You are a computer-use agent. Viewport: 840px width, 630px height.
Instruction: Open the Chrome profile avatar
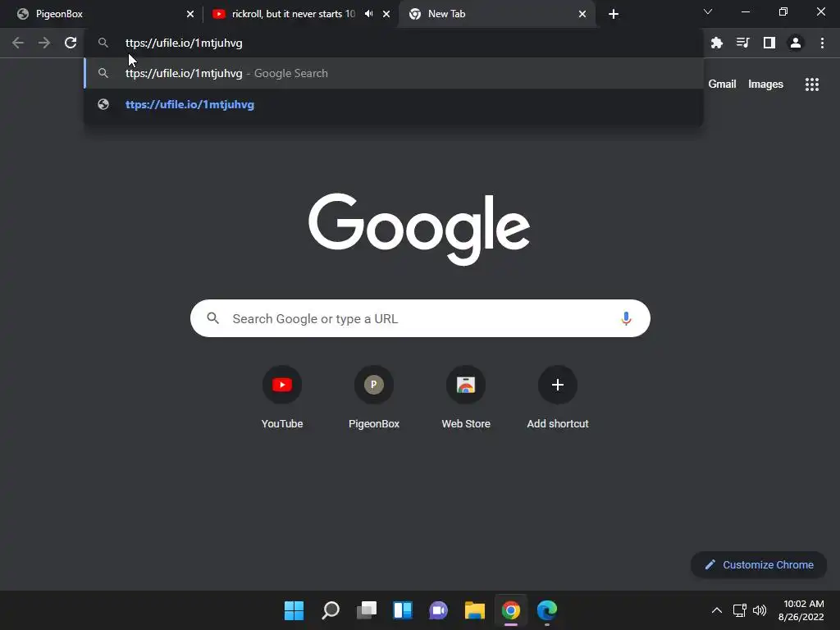click(796, 43)
